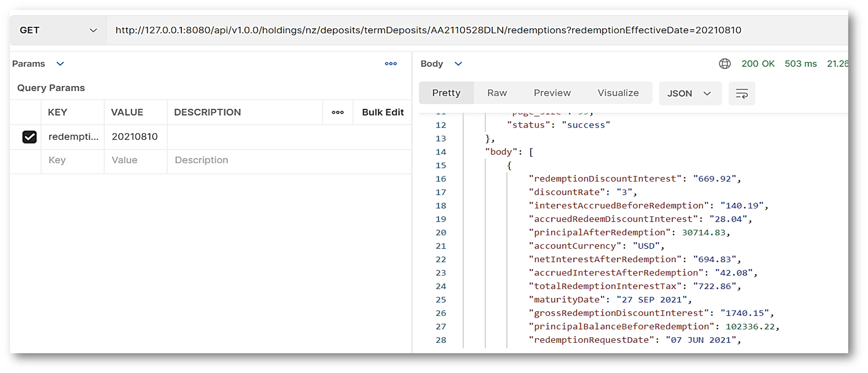Screen dimensions: 868x373
Task: Switch to the Preview response tab
Action: (x=552, y=93)
